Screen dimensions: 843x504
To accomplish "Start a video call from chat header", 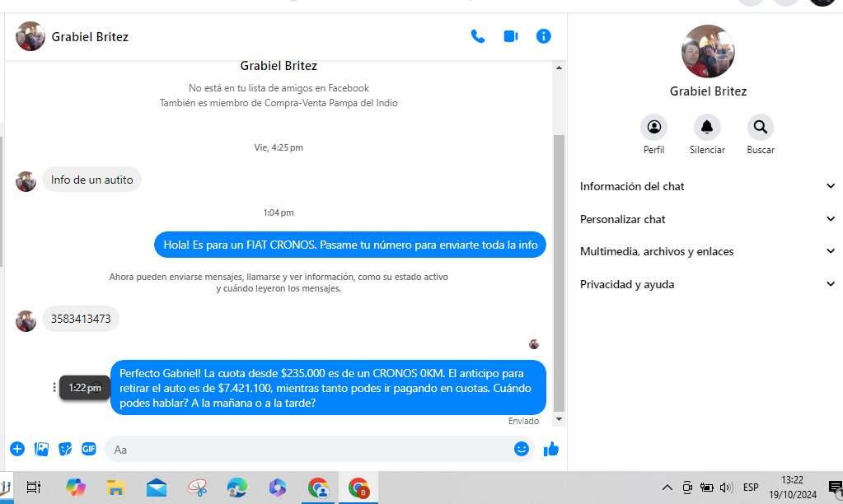I will pos(511,36).
